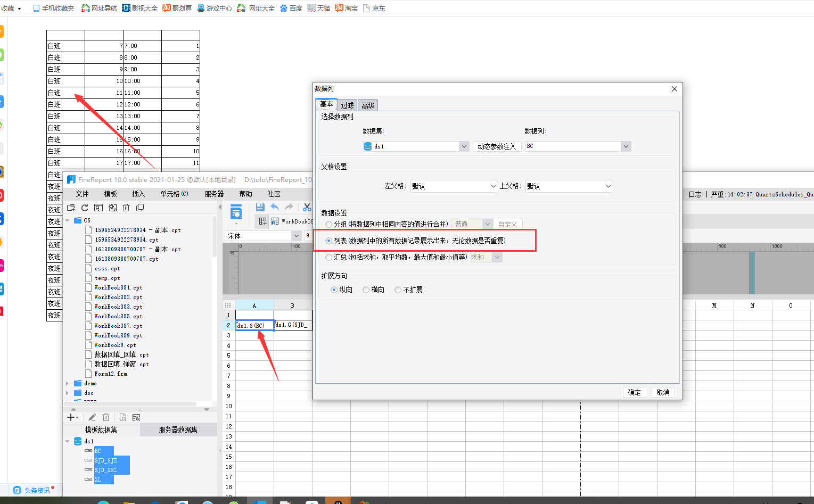Open the dataset connection settings icon
814x504 pixels.
point(136,417)
